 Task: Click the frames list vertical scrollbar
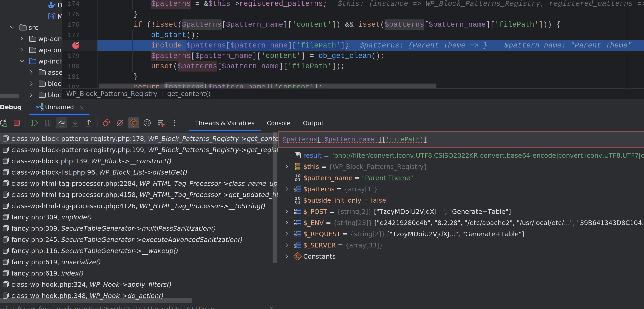point(275,198)
